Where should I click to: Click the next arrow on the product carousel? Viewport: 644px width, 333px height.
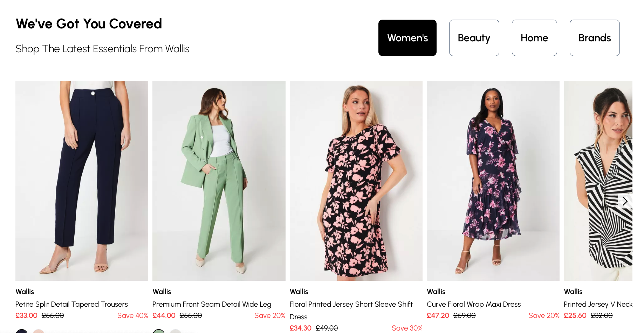[x=625, y=201]
